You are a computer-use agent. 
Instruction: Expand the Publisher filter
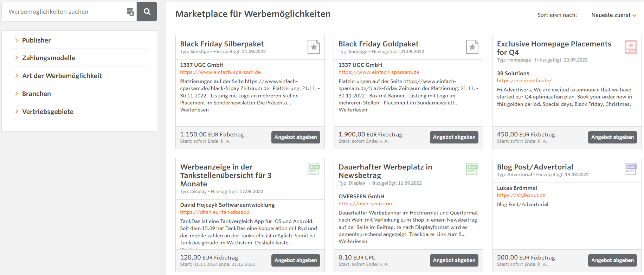(36, 40)
